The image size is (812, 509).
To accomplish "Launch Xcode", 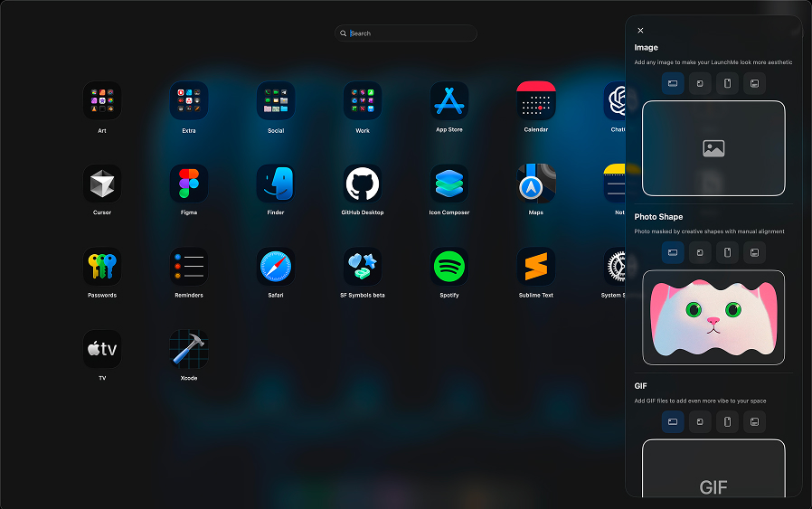I will tap(189, 349).
